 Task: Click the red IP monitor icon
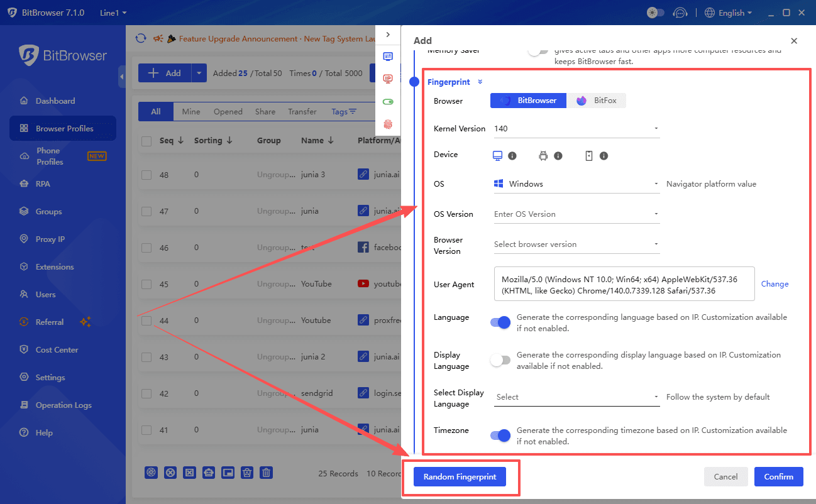tap(388, 79)
